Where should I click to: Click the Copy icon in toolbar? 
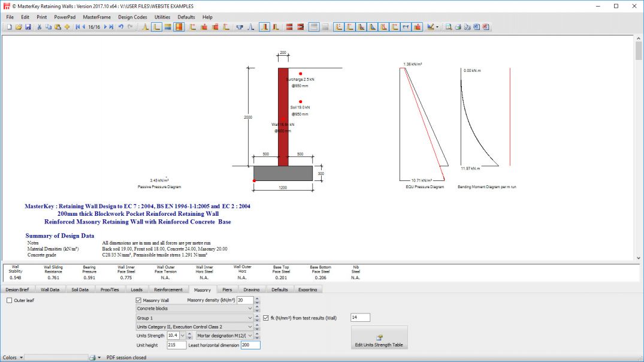point(49,27)
